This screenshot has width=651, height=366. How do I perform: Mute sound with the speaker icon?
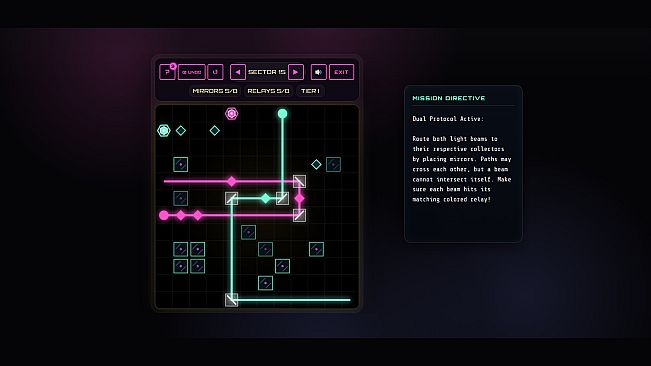click(x=318, y=72)
